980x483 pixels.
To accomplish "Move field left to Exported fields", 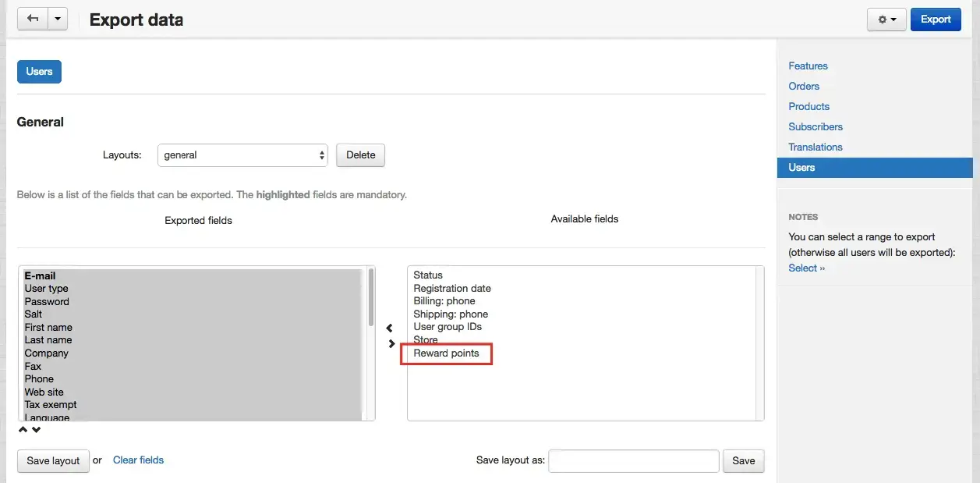I will [390, 329].
